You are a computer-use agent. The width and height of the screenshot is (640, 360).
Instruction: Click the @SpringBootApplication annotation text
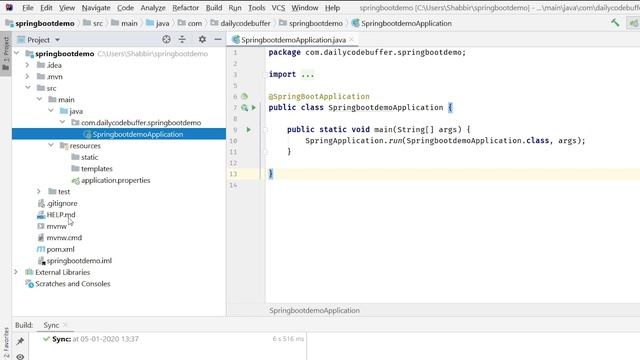[319, 97]
